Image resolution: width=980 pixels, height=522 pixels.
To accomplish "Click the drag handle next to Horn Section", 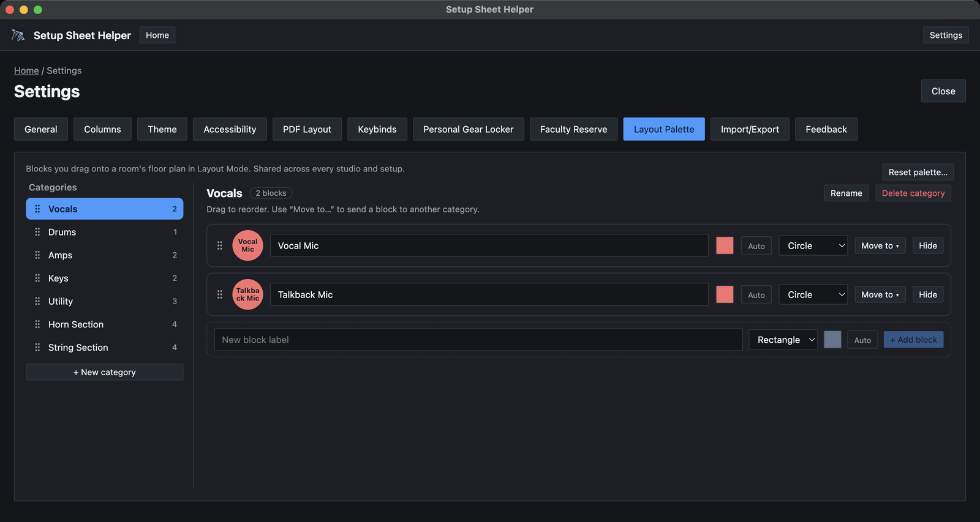I will tap(37, 324).
